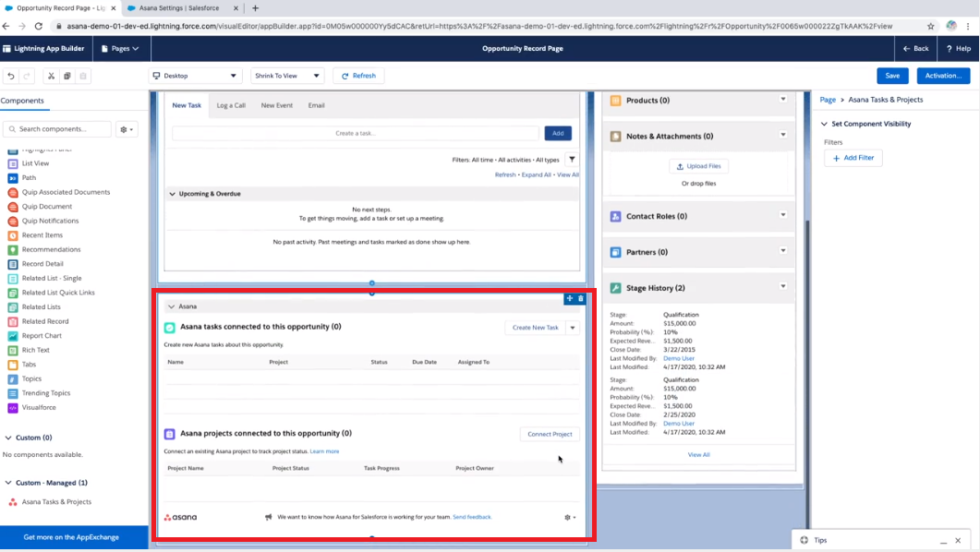Viewport: 980px width, 552px height.
Task: Click the component list settings gear
Action: [x=127, y=129]
